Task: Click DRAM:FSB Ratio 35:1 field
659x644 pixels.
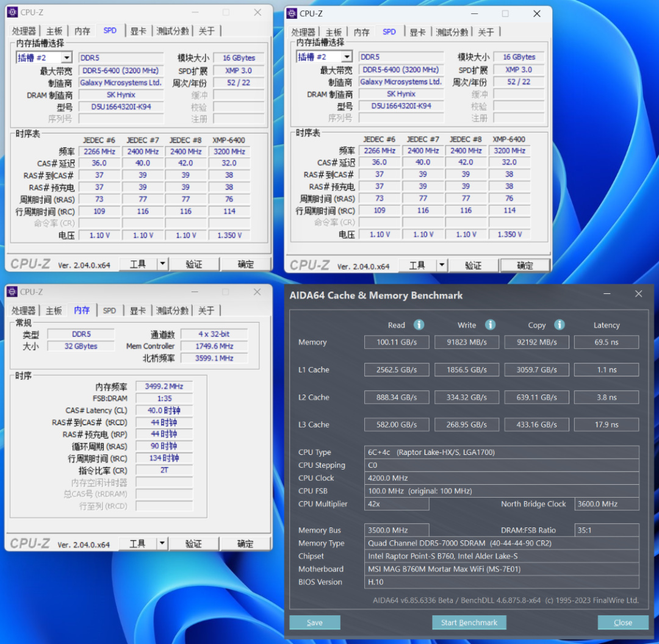Action: click(607, 530)
